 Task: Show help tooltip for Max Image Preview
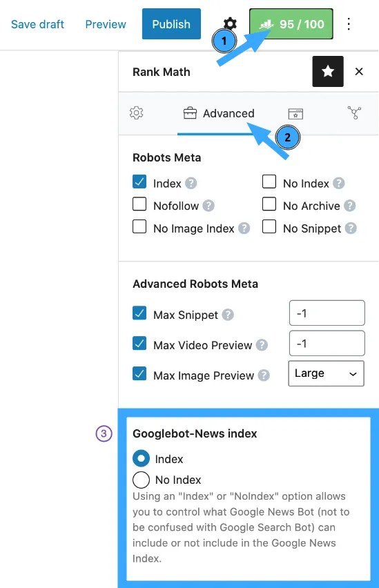(x=264, y=375)
